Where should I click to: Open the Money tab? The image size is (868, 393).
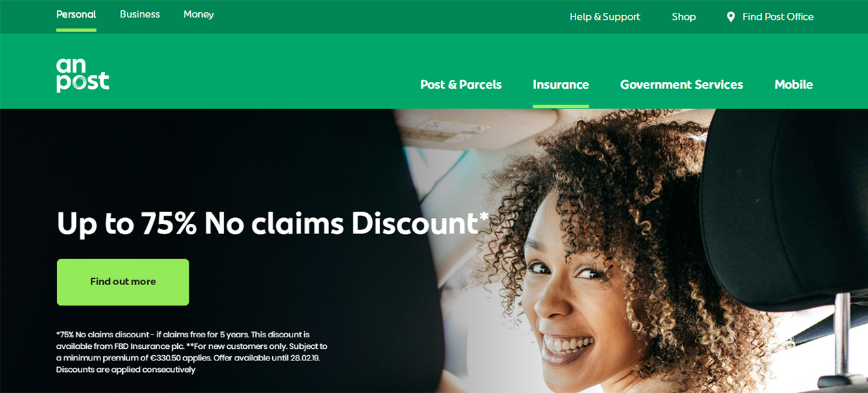click(x=198, y=14)
